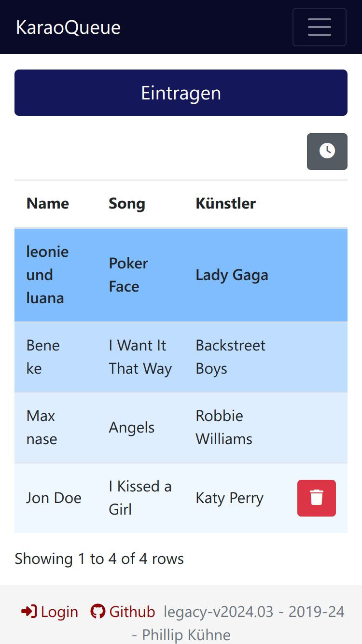The height and width of the screenshot is (644, 362).
Task: Open the Github link
Action: (x=123, y=612)
